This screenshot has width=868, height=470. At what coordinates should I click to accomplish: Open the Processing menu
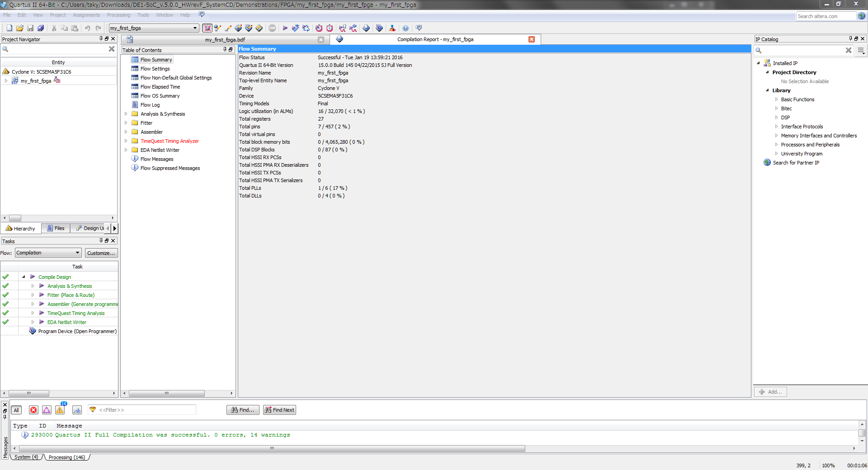tap(118, 15)
